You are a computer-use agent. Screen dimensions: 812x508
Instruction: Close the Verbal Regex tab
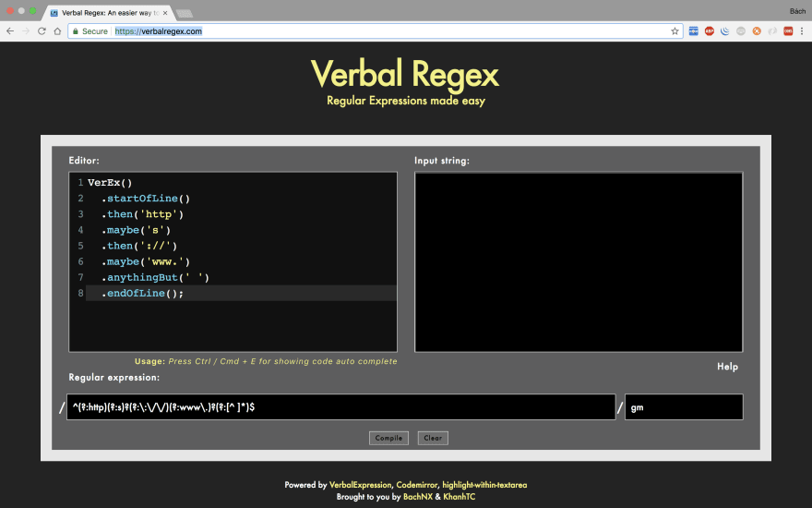tap(165, 13)
